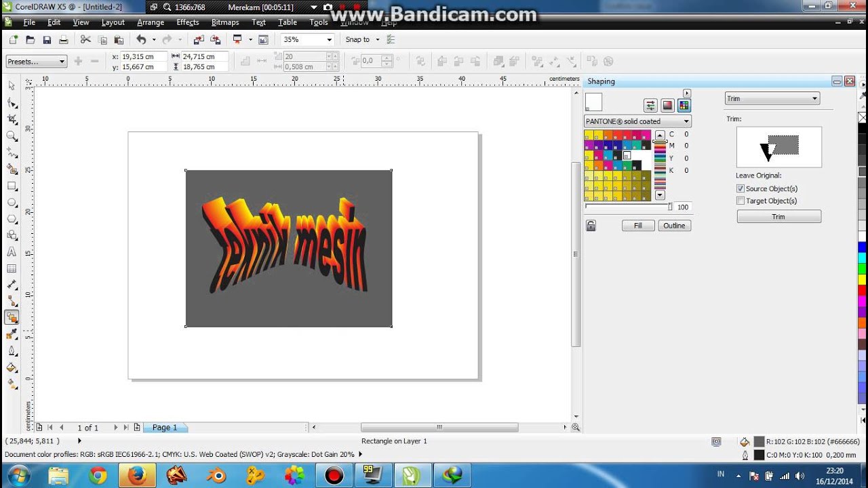Screen dimensions: 868x488
Task: Open the Arrange menu
Action: pos(151,22)
